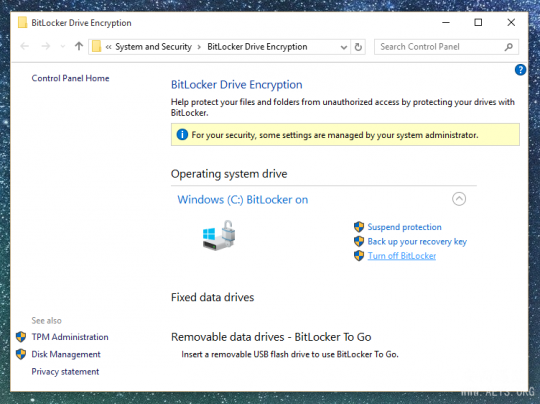Image resolution: width=540 pixels, height=404 pixels.
Task: Click the blue help question mark icon
Action: [520, 70]
